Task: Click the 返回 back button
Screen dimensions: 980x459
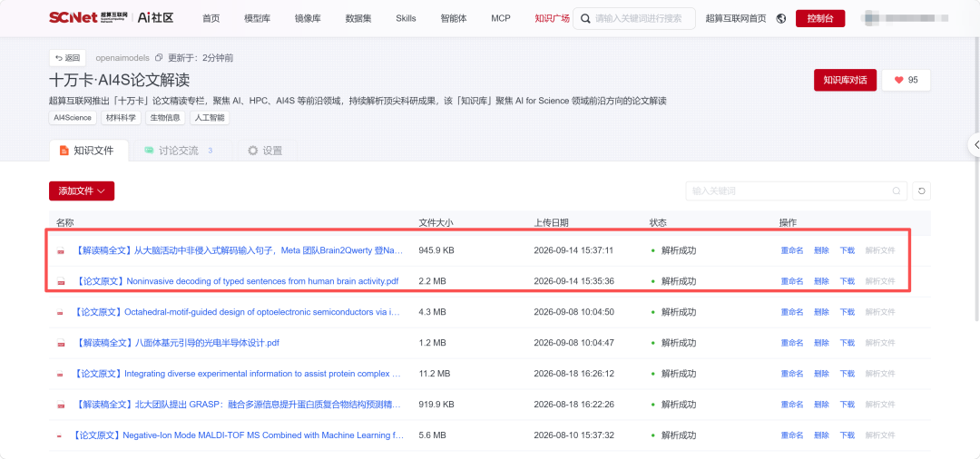Action: tap(67, 57)
